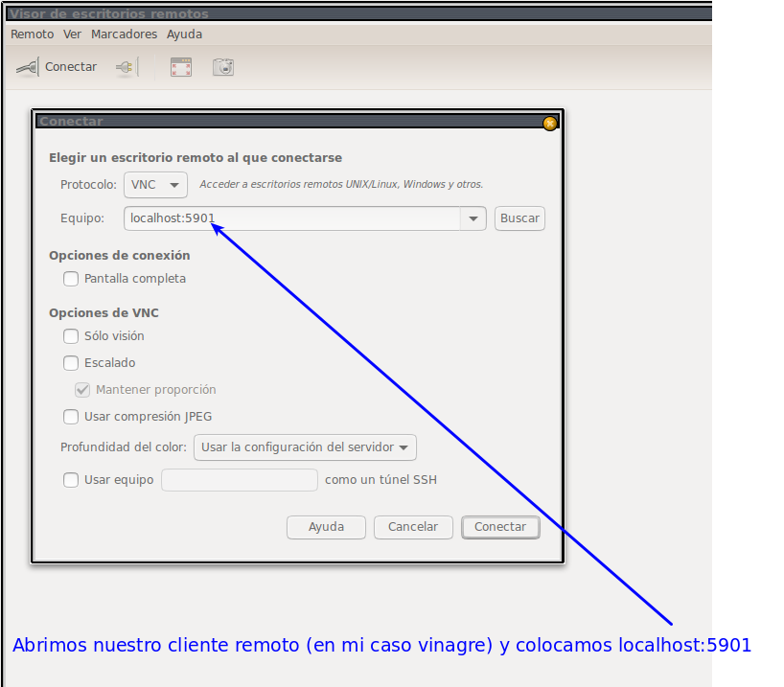The image size is (784, 687).
Task: Click the 'Opciones de conexión' heading
Action: click(120, 256)
